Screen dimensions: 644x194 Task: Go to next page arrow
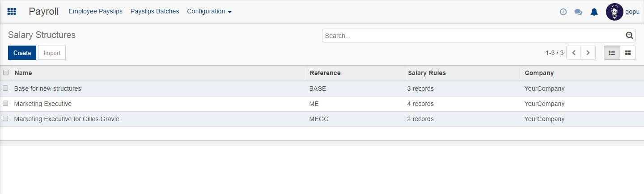[x=588, y=53]
